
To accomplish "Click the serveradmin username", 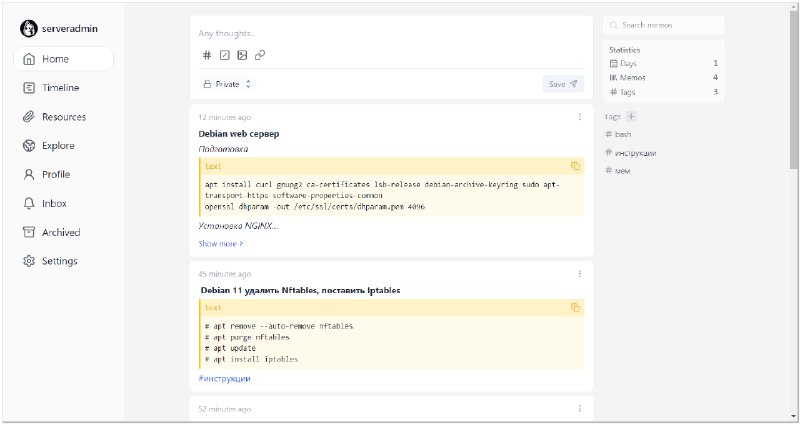I will tap(70, 29).
